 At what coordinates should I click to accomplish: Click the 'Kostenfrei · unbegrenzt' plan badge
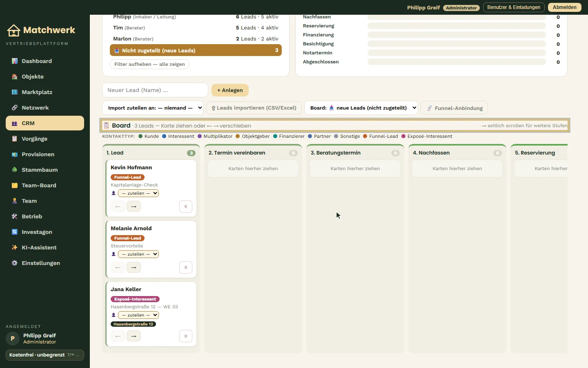45,355
